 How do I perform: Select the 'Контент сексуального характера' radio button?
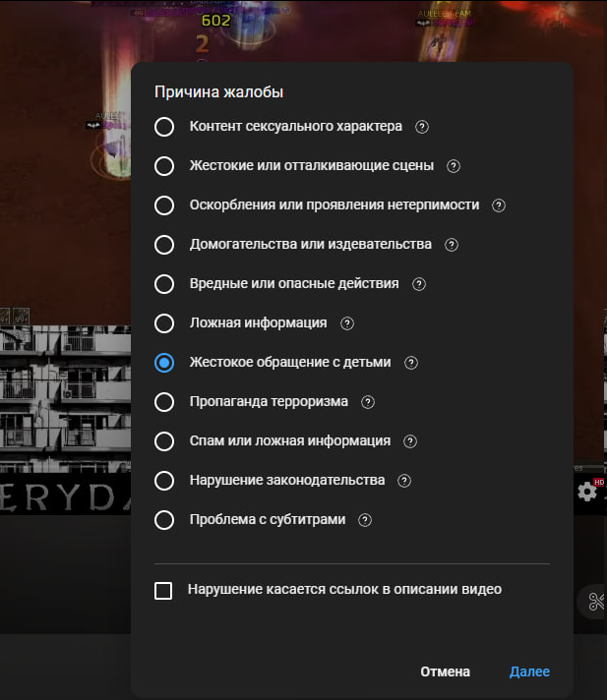point(164,127)
